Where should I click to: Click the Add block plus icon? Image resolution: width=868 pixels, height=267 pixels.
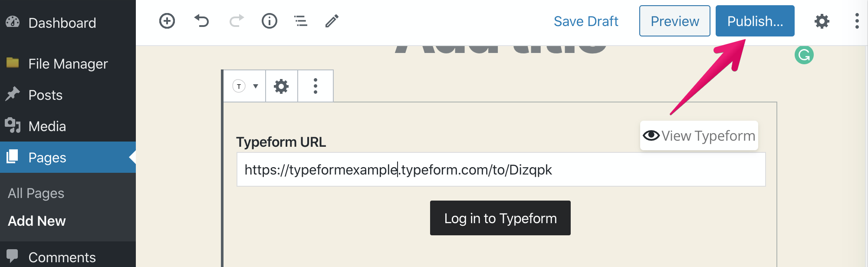(167, 21)
